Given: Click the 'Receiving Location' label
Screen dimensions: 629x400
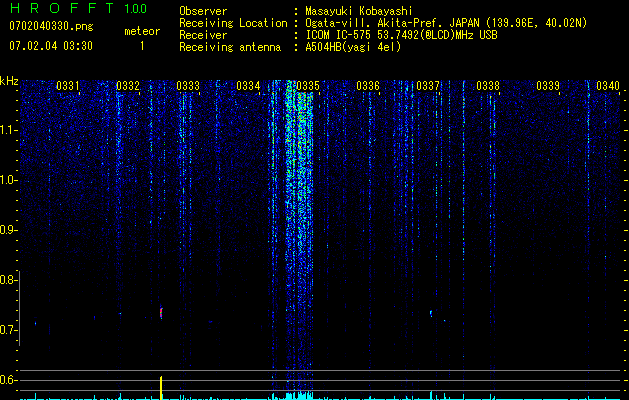Looking at the screenshot, I should point(233,23).
